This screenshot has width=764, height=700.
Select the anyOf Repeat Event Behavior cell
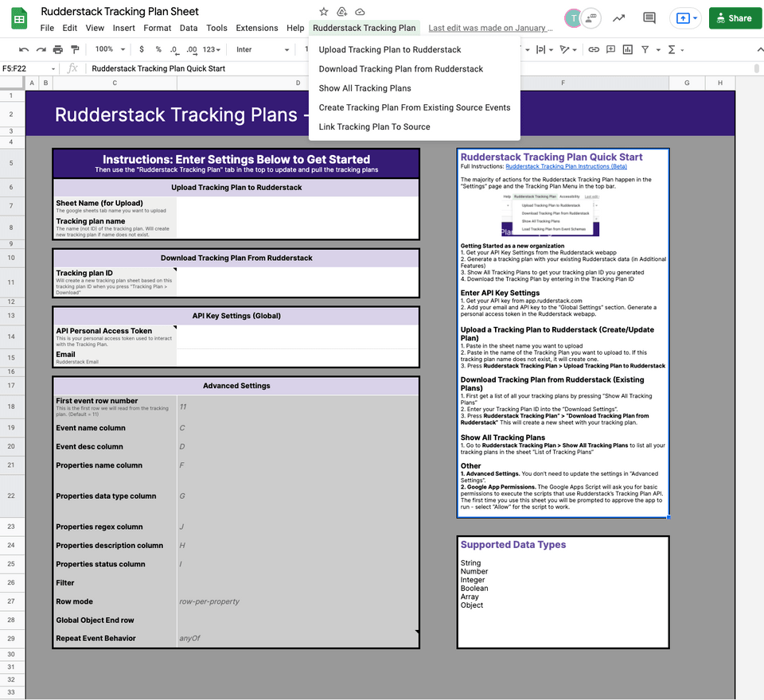click(298, 638)
